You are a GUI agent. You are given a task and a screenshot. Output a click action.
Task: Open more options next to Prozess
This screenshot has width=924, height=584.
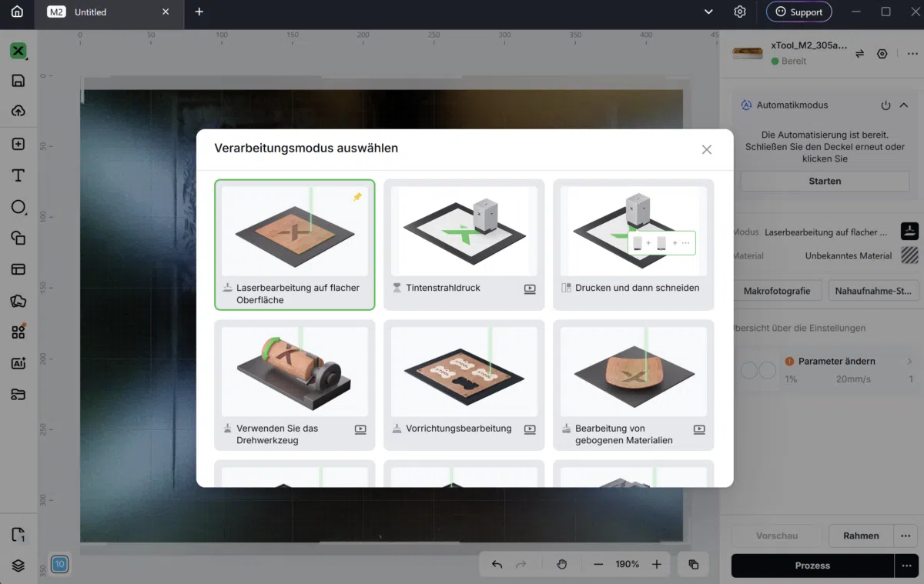[x=906, y=566]
